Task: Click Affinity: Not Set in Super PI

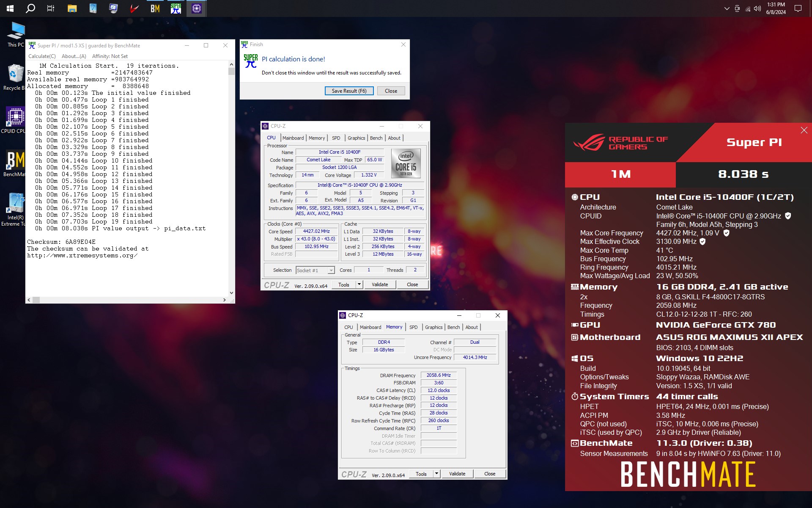Action: tap(110, 56)
